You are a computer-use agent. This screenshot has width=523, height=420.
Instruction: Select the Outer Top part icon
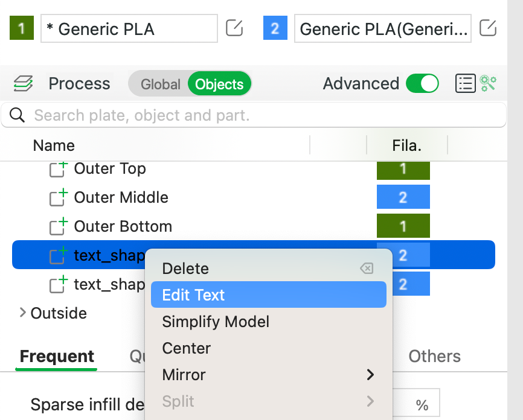[59, 170]
